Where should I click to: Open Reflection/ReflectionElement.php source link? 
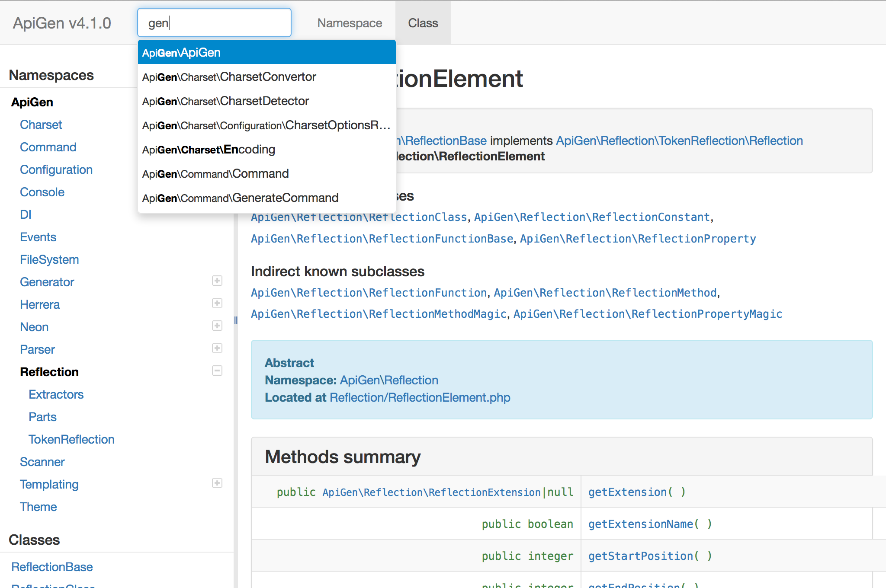[420, 397]
